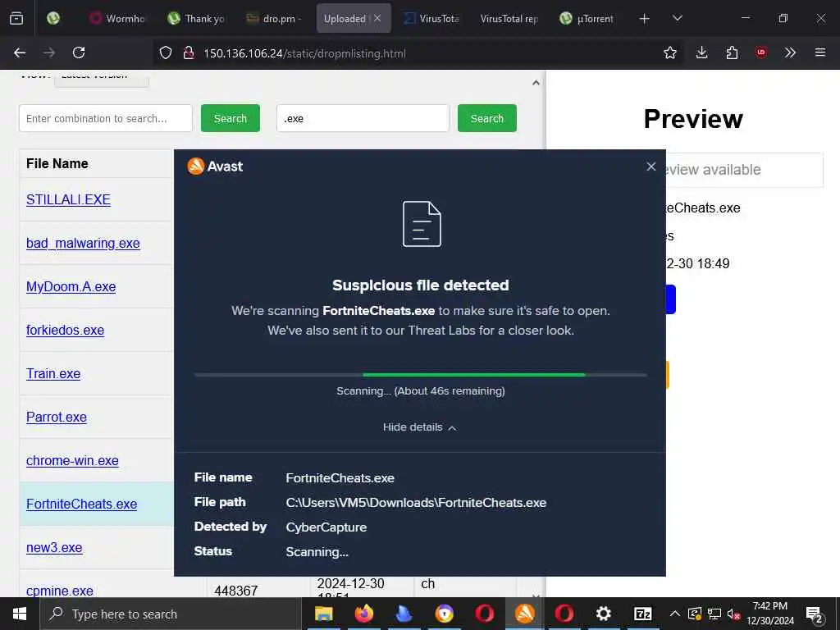Screen dimensions: 840x630
Task: Click the up arrow of page scrollbar
Action: [x=536, y=83]
